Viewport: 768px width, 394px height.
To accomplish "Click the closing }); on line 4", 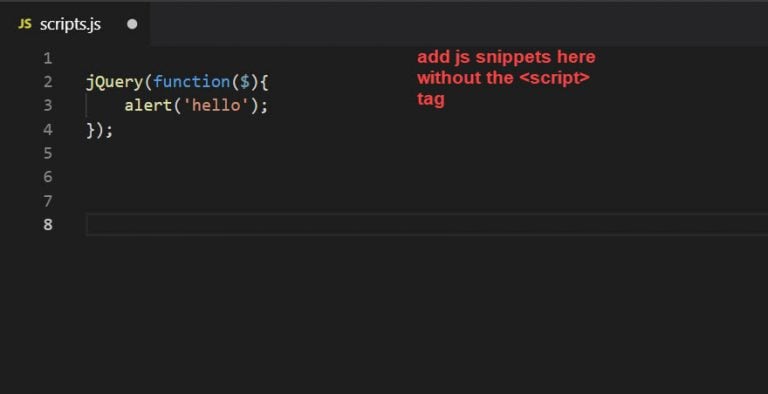I will (x=99, y=130).
